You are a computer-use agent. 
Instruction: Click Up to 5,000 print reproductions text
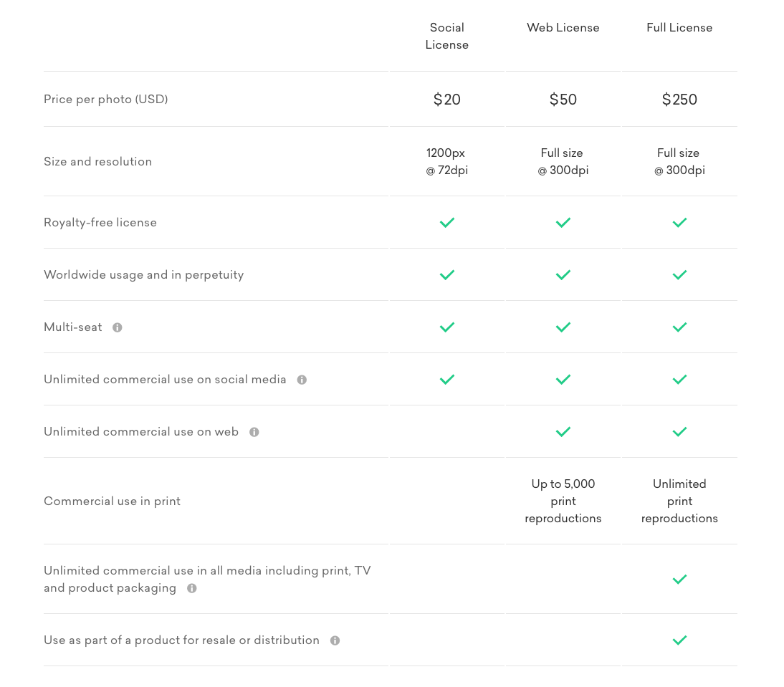(x=563, y=501)
